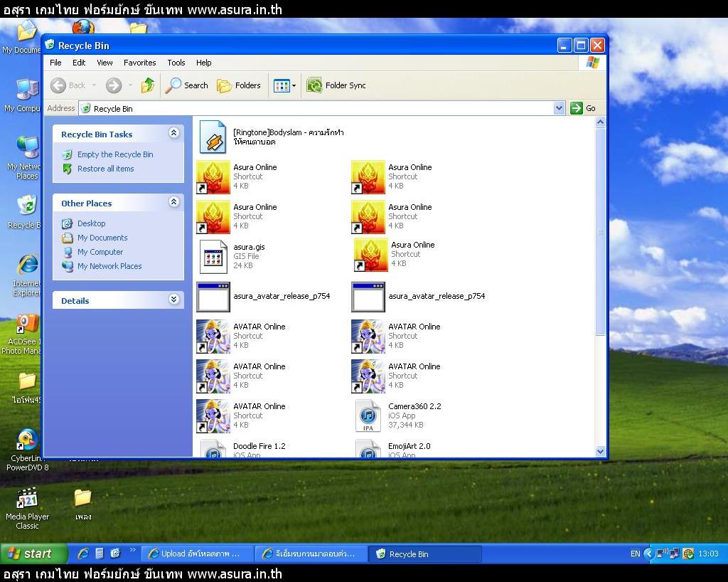This screenshot has width=728, height=582.
Task: Select the Camera360 2.2 iOS App icon
Action: [x=368, y=416]
